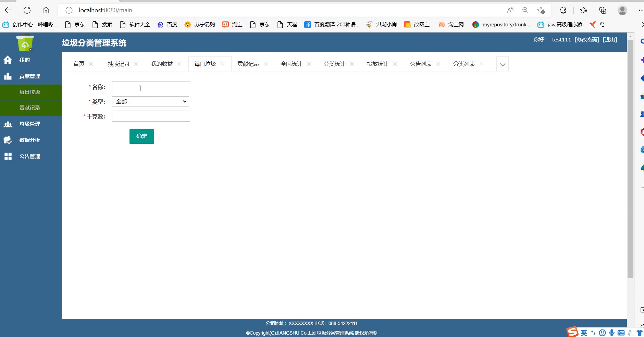Click the green 确定 submit button

[x=142, y=136]
